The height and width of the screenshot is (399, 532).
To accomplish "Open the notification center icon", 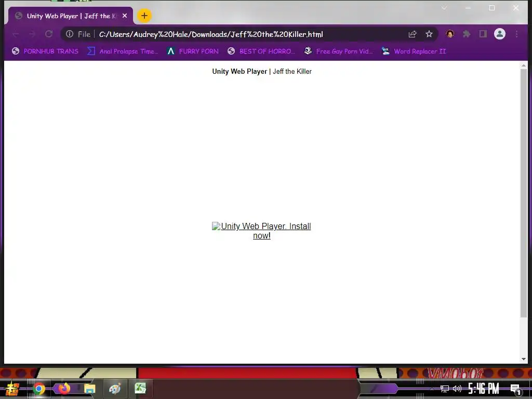I will point(515,390).
